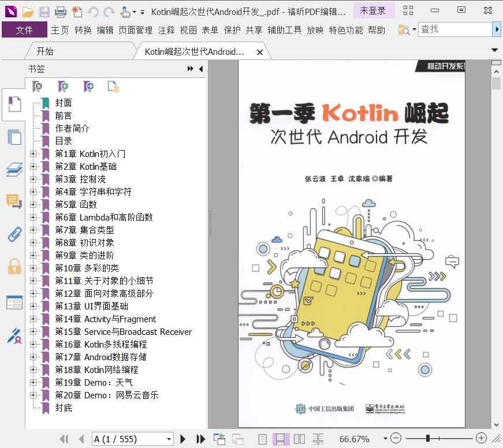The height and width of the screenshot is (448, 503).
Task: Open the zoom percentage dropdown
Action: [385, 438]
